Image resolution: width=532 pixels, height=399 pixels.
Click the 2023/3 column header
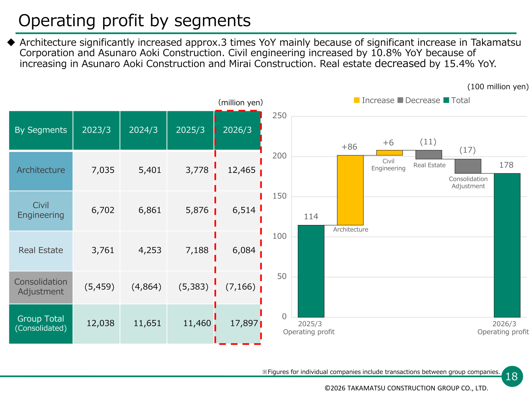96,130
